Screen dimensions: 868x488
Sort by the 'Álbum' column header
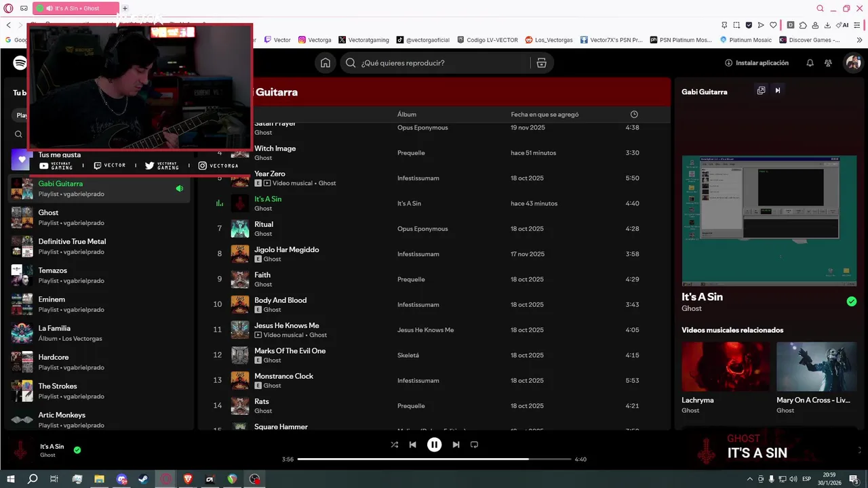pos(407,115)
